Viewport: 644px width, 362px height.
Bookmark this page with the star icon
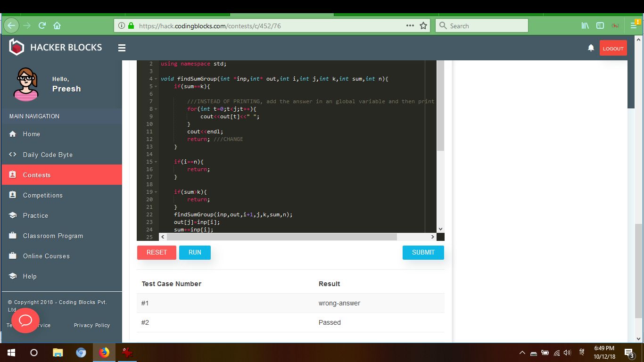423,26
